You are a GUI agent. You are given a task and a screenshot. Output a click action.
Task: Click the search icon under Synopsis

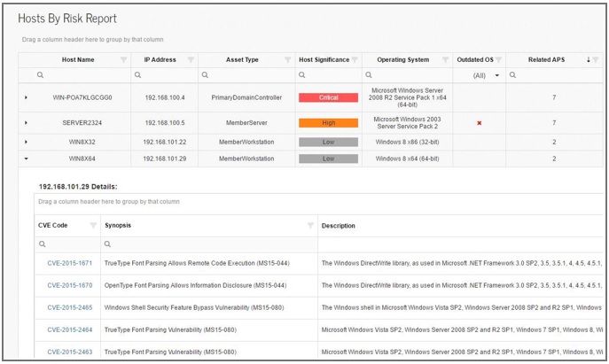107,244
